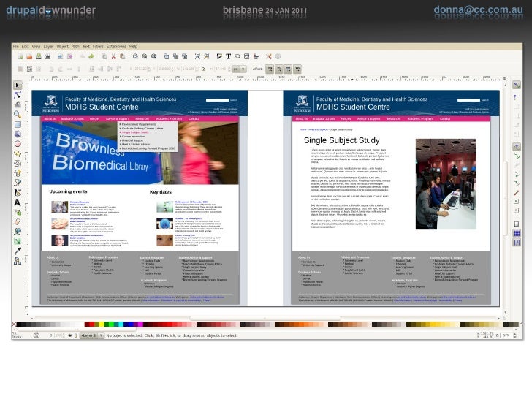Click the Redo green arrow icon
532x399 pixels.
click(x=91, y=57)
